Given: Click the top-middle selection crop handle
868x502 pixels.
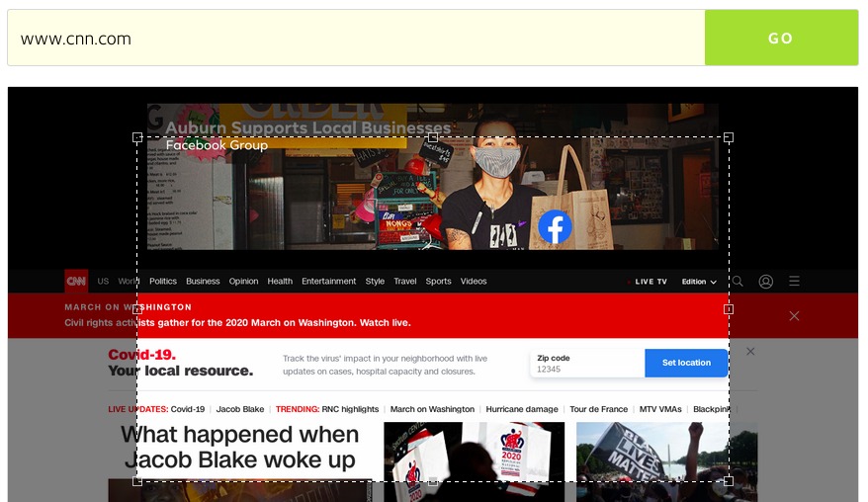Looking at the screenshot, I should [433, 137].
